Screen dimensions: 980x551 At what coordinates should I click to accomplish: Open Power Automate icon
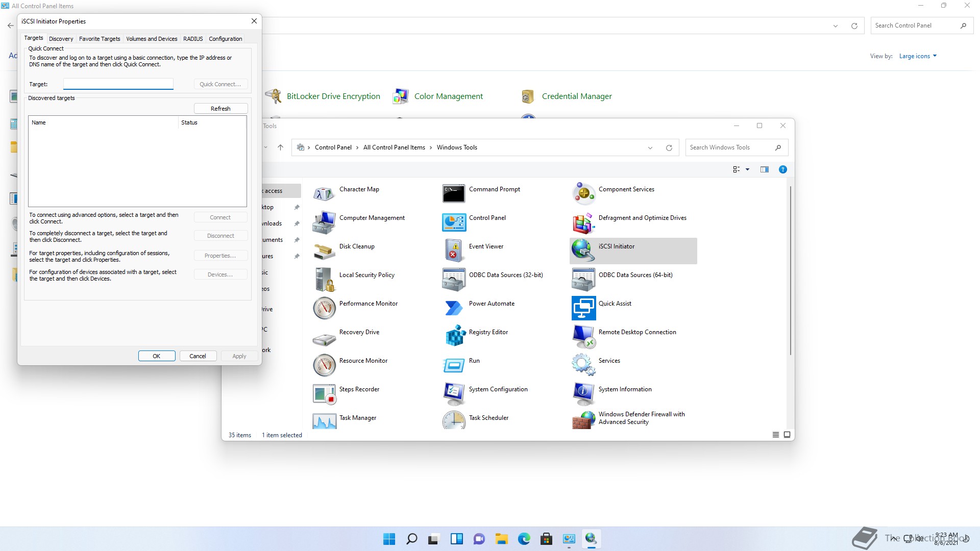[x=454, y=308]
